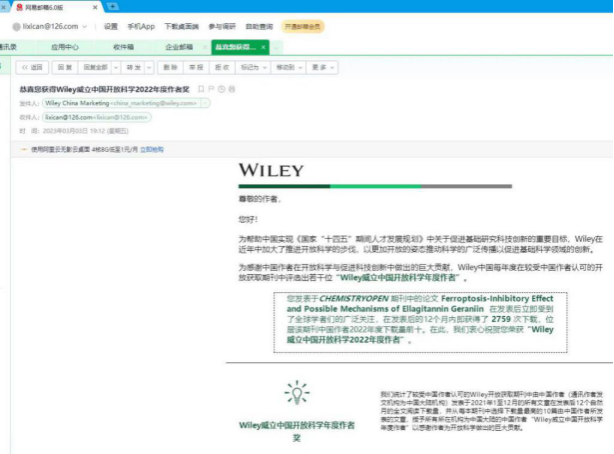Switch to the 收件箱 tab
Screen dimensions: 614x454
[x=122, y=46]
